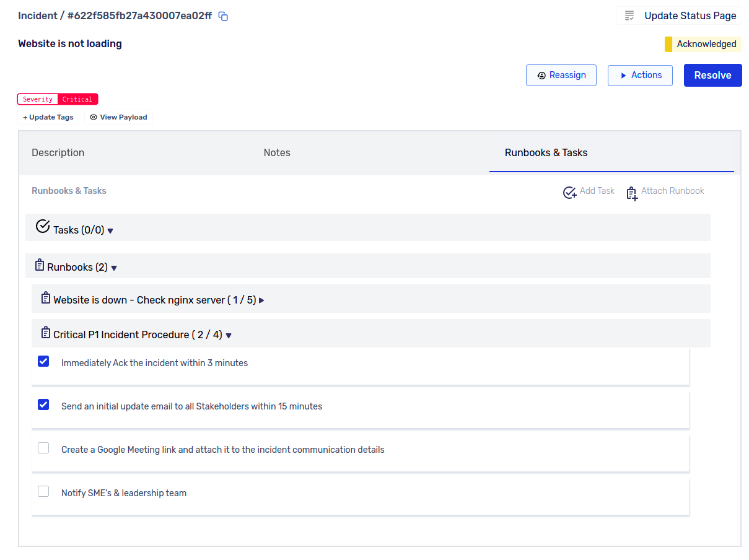The width and height of the screenshot is (749, 560).
Task: Click the Reassign clock arrow icon
Action: [541, 76]
